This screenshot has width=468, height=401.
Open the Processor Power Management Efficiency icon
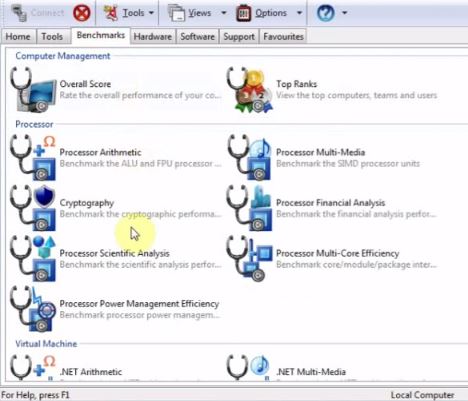click(x=33, y=309)
